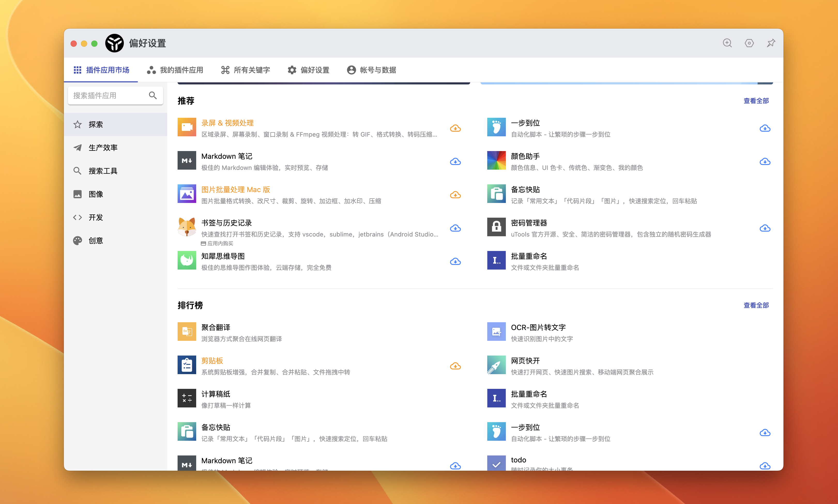Click the Markdown 笔记 download cloud icon in 推荐

click(455, 162)
